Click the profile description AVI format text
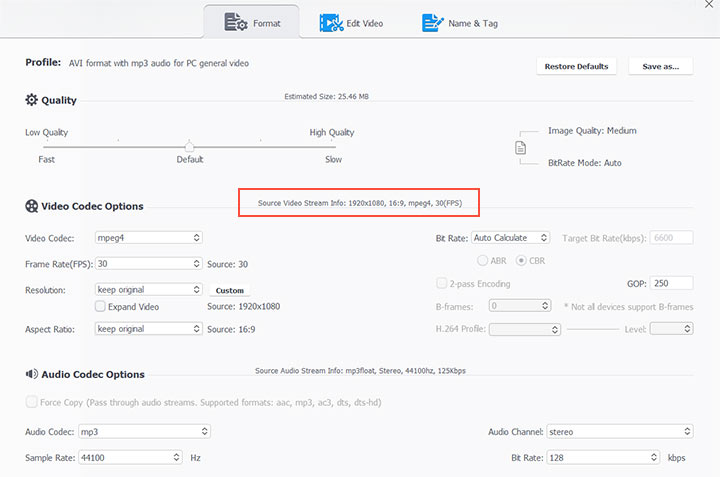Image resolution: width=720 pixels, height=477 pixels. tap(159, 63)
